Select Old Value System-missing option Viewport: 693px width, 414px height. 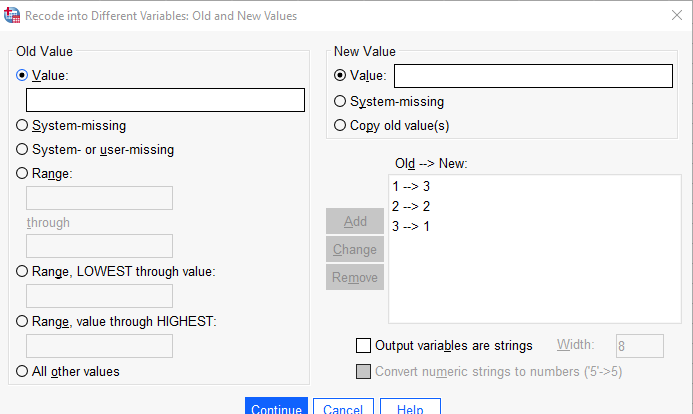(x=22, y=125)
